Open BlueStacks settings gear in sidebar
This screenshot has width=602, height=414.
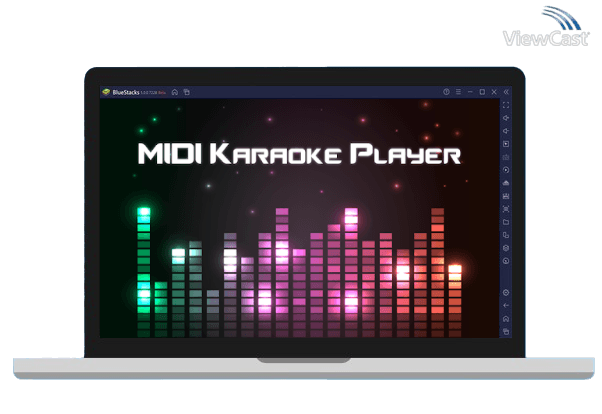click(506, 293)
